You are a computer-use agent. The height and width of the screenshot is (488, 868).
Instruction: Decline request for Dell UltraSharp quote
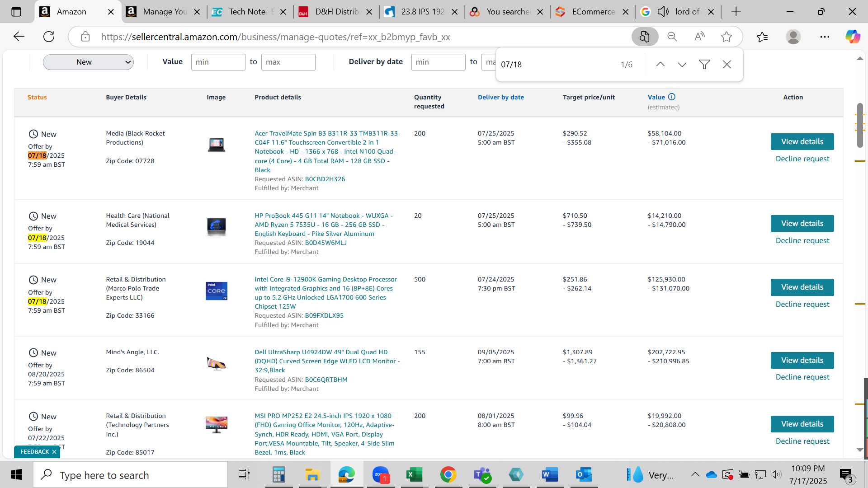coord(802,377)
